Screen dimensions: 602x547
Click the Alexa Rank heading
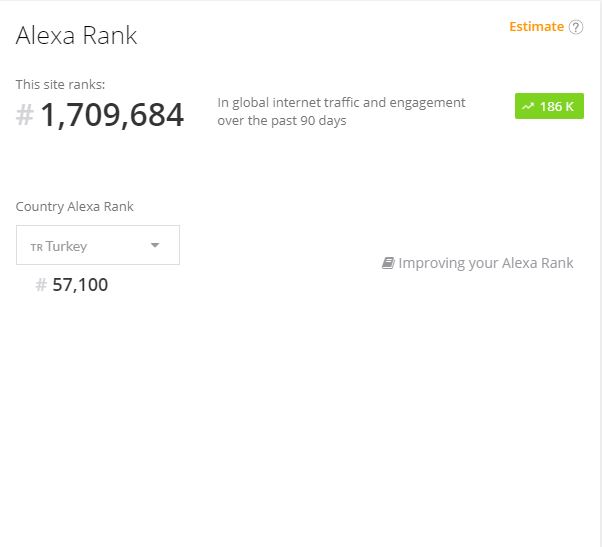pos(77,36)
